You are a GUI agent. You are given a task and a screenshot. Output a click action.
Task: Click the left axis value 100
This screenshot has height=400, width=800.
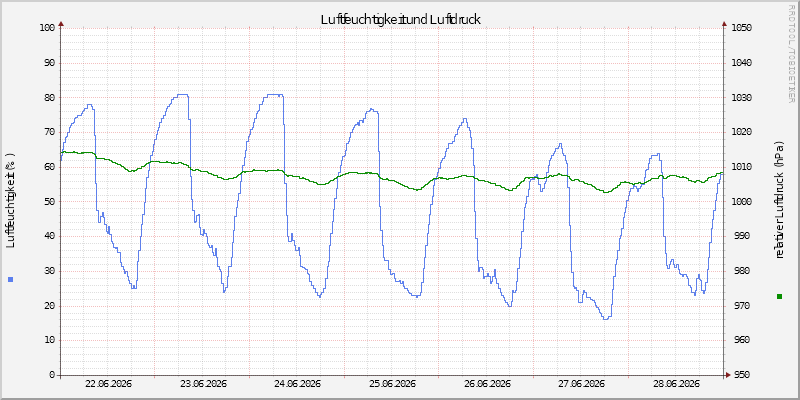click(x=47, y=28)
